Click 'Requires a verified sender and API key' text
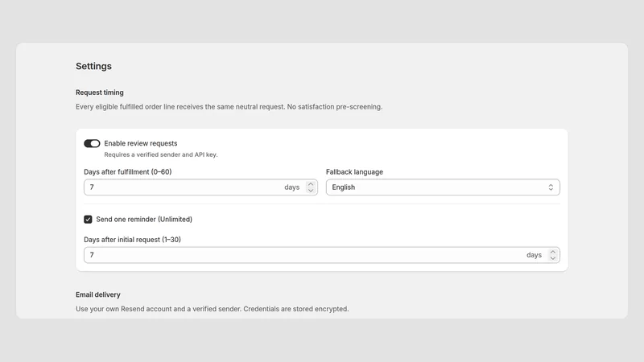 [x=160, y=154]
